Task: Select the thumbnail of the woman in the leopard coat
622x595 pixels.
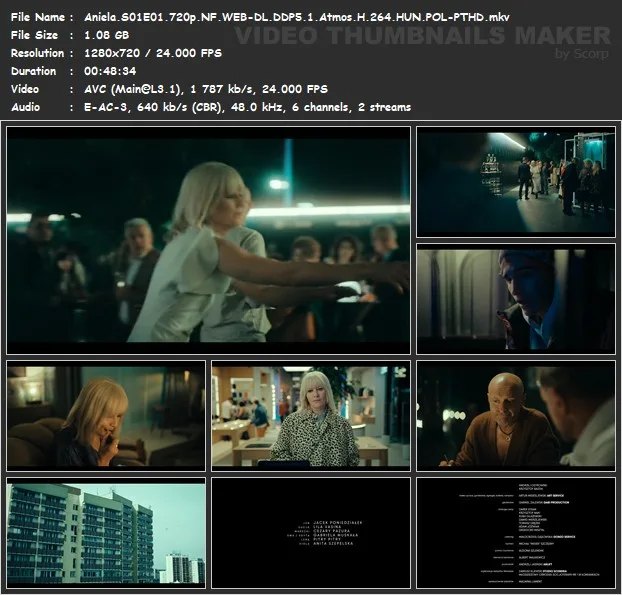Action: click(x=311, y=416)
